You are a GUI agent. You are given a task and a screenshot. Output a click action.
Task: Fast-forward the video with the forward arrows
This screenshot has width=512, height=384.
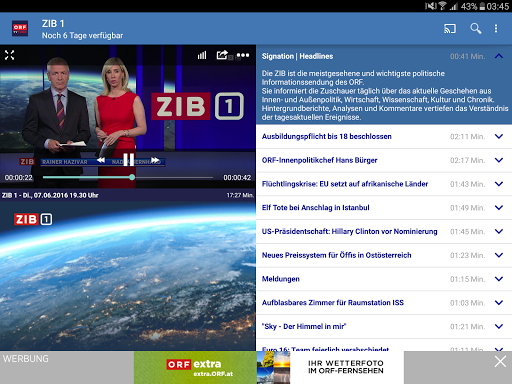coord(155,160)
